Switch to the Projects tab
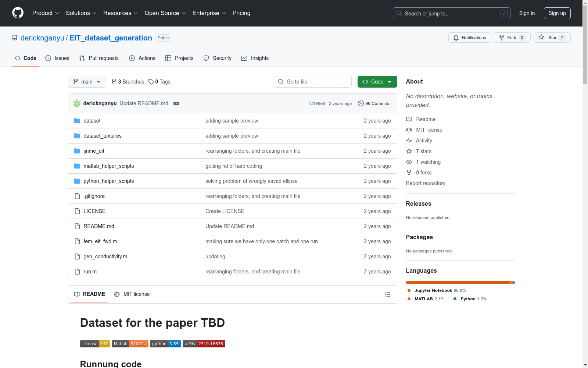Screen dimensions: 588x368 click(179, 58)
